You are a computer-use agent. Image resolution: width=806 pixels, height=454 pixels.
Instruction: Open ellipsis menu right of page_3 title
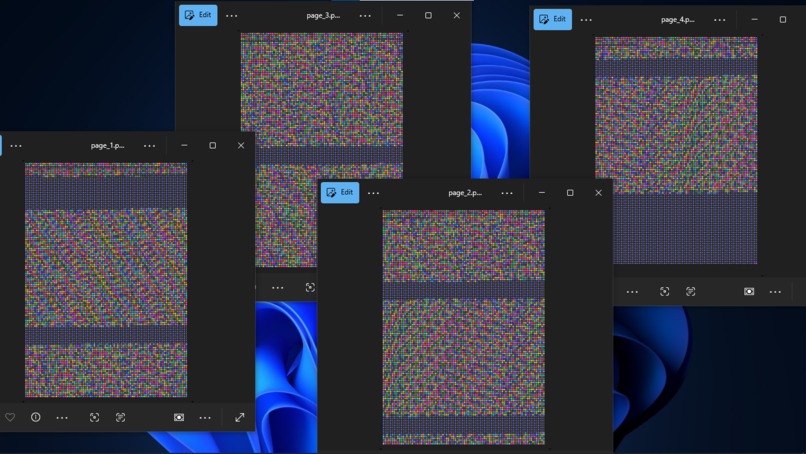pos(365,16)
